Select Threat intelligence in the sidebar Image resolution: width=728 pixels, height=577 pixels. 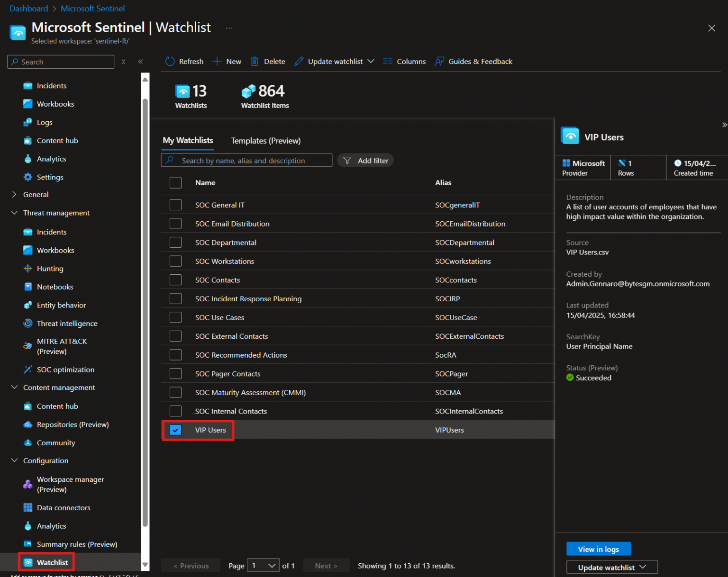(x=67, y=323)
